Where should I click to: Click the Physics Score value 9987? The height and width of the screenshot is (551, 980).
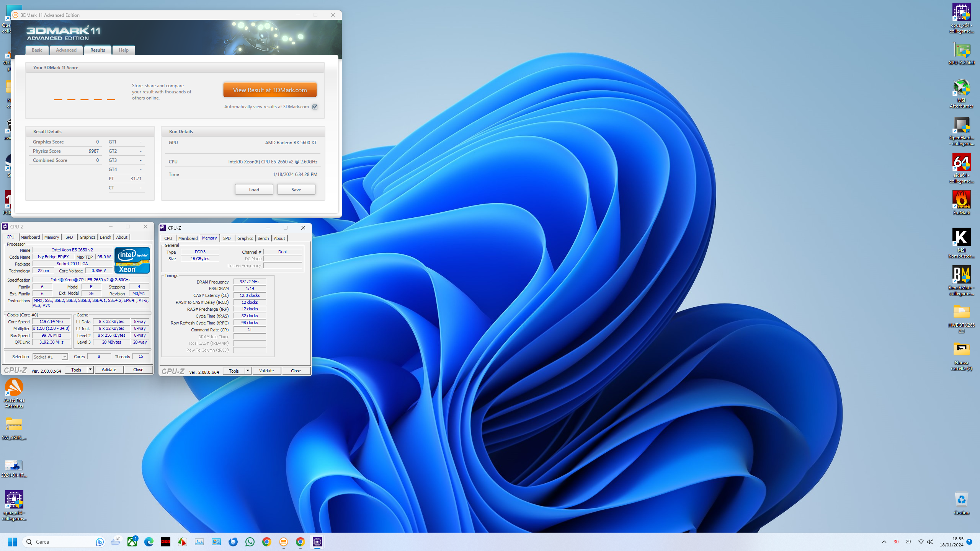tap(93, 151)
